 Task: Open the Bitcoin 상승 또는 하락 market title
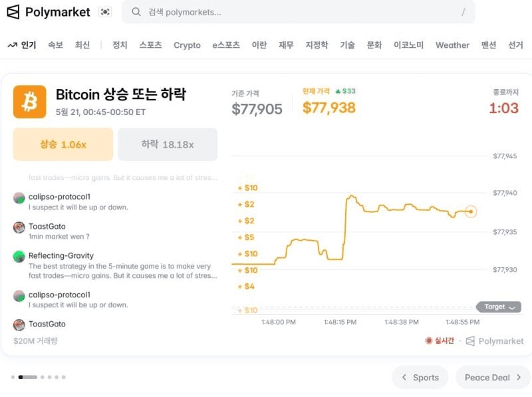pyautogui.click(x=121, y=94)
